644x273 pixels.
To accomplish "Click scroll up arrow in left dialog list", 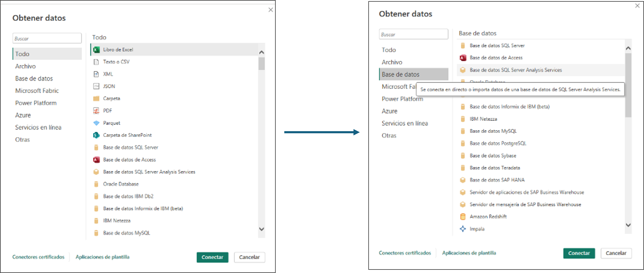I will (x=262, y=52).
